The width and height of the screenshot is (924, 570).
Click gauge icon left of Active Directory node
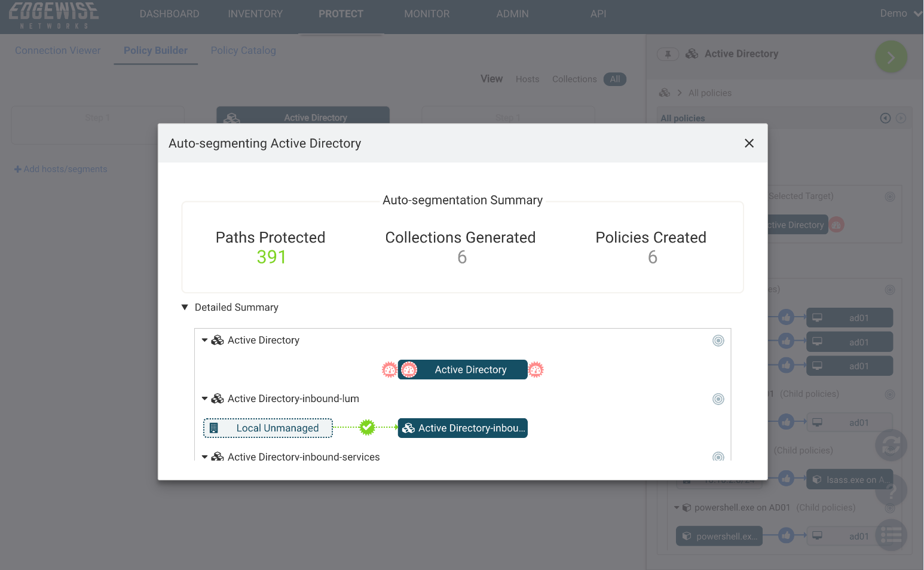tap(390, 370)
